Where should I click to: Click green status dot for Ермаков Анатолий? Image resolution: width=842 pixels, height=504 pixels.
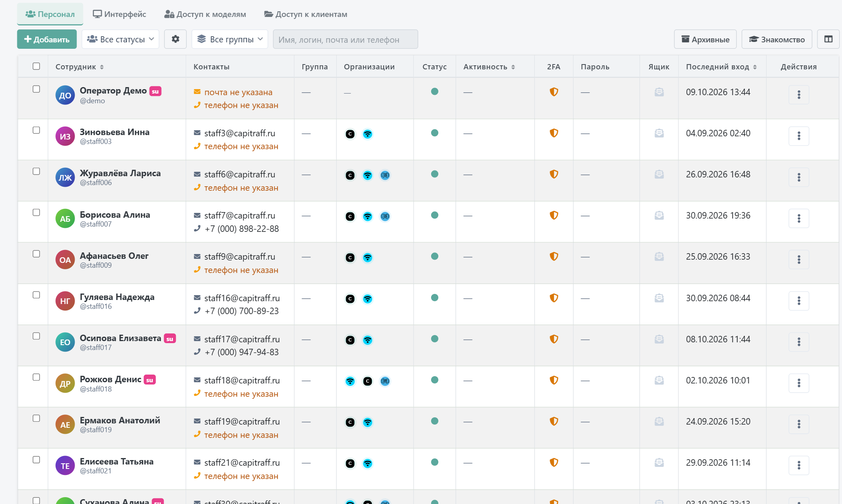(435, 421)
